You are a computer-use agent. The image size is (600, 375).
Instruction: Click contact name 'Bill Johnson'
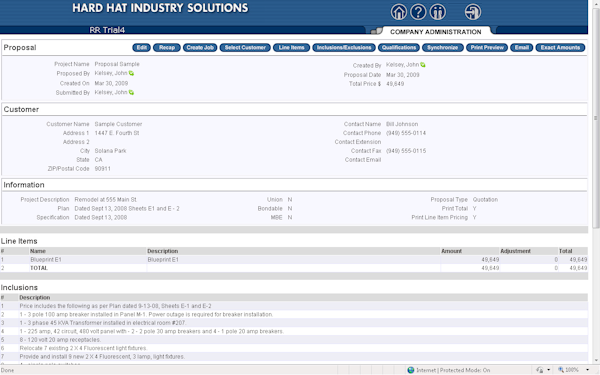[402, 124]
